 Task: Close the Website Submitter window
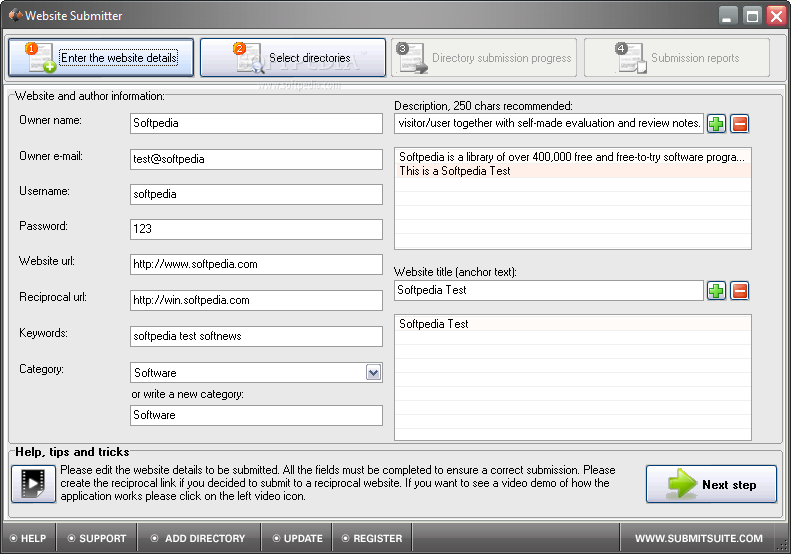click(776, 16)
